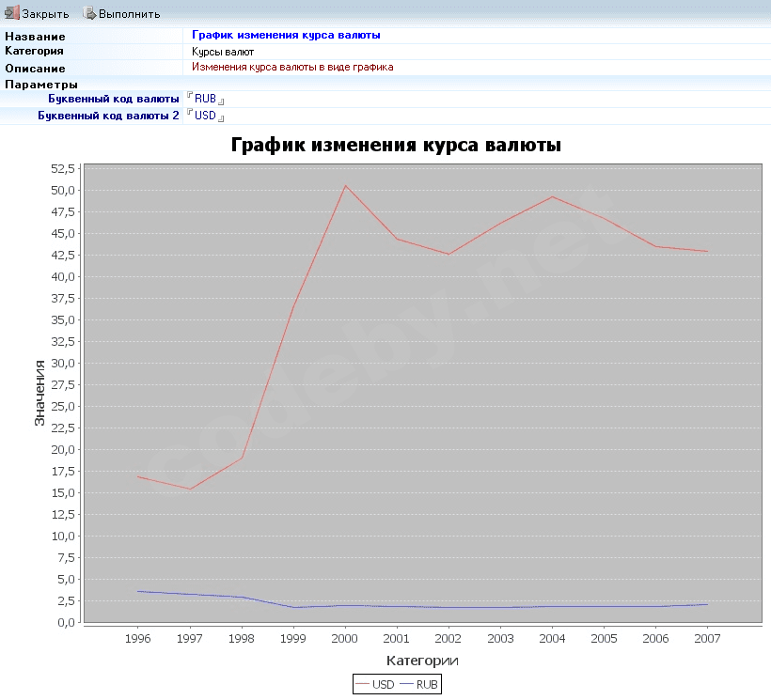The image size is (771, 700).
Task: Click the Буквенный код валюты 2 label
Action: click(109, 116)
